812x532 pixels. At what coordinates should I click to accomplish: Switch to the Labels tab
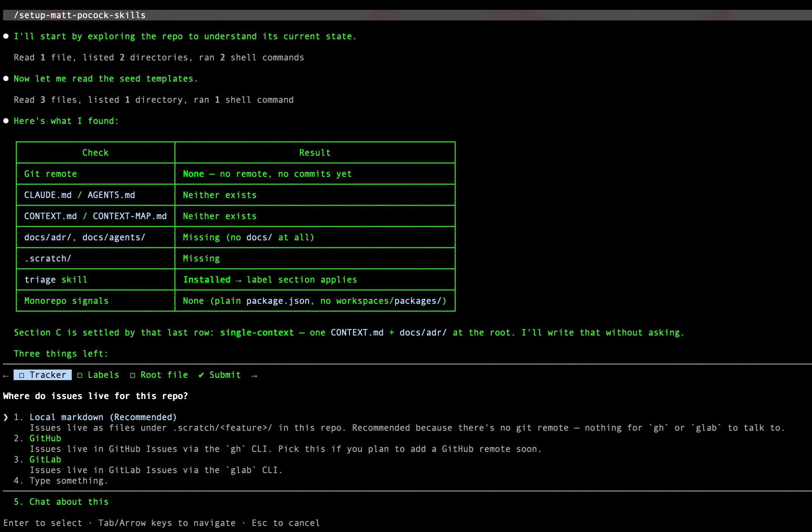click(98, 375)
